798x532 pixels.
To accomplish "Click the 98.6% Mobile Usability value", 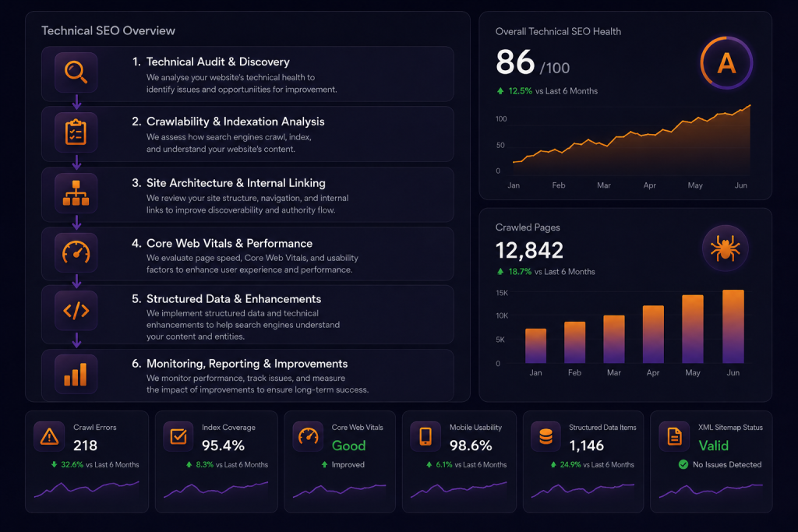I will (x=471, y=446).
